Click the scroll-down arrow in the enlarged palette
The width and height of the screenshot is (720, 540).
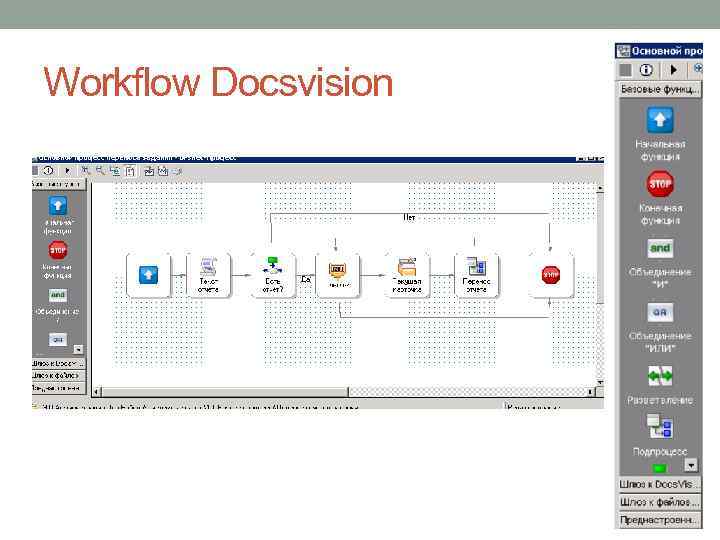[691, 465]
